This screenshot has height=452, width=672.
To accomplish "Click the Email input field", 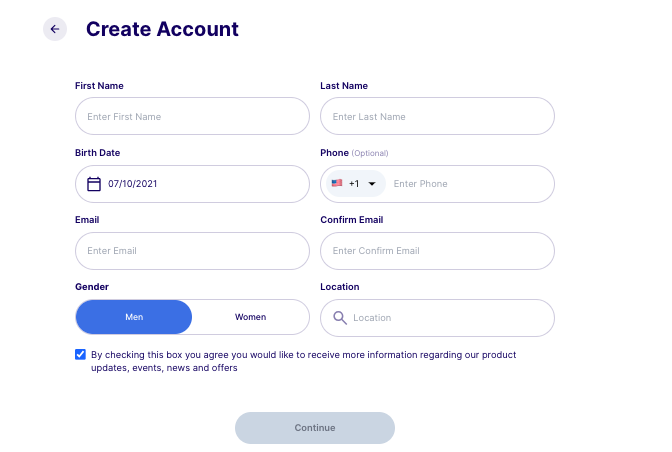I will (192, 251).
